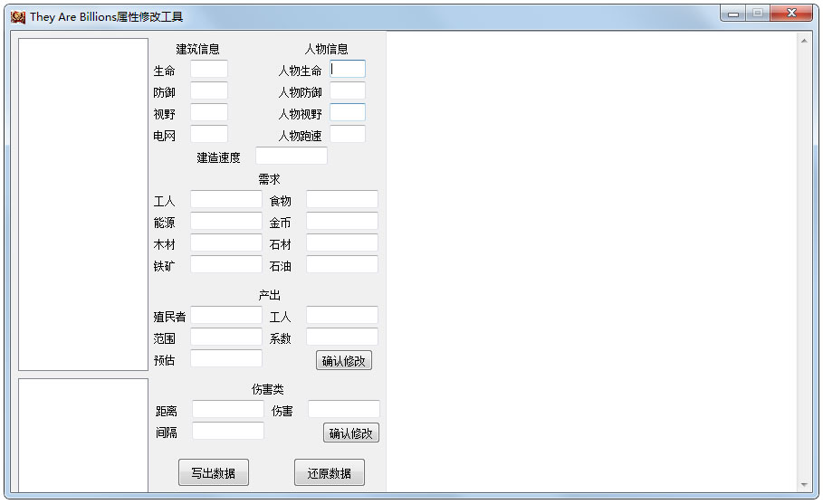Click the 间隔 text box
This screenshot has height=504, width=823.
tap(227, 431)
